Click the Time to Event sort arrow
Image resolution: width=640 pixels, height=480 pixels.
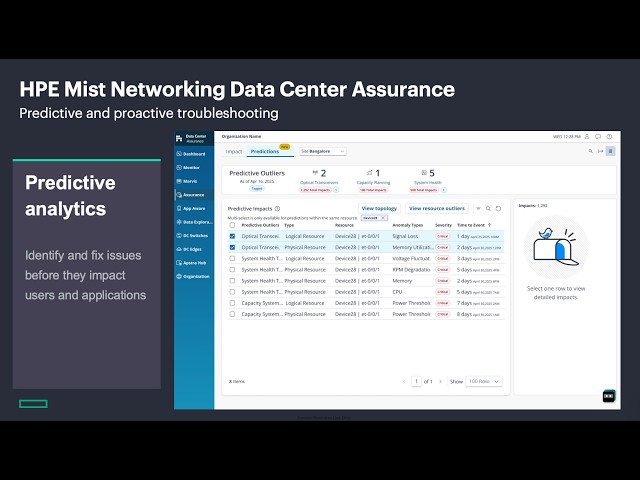[x=489, y=225]
